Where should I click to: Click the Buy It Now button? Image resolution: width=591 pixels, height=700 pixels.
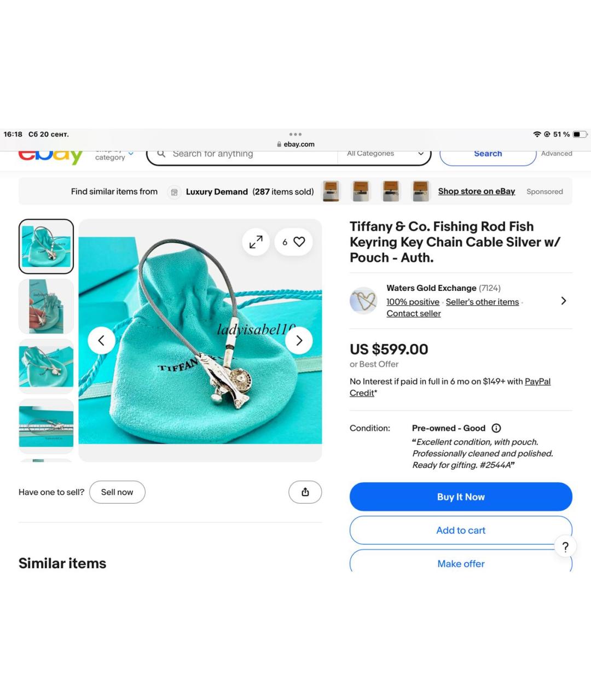tap(461, 497)
